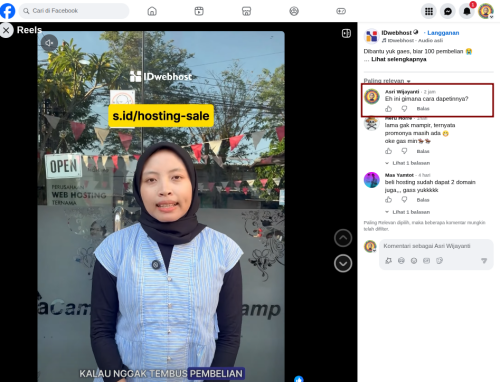This screenshot has width=500, height=382.
Task: Open Asri Wijayanti's profile name
Action: pos(402,91)
